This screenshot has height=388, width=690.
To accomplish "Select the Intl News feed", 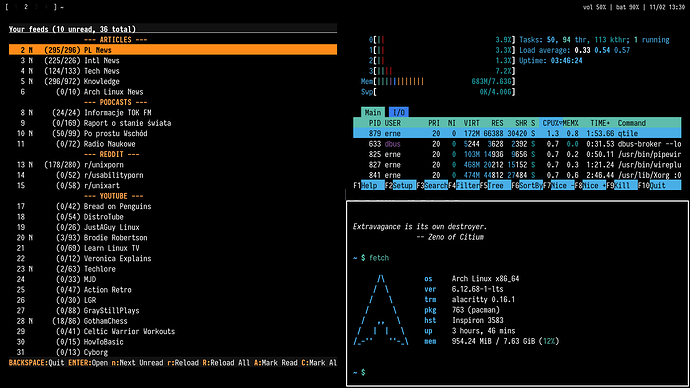I will click(x=173, y=61).
